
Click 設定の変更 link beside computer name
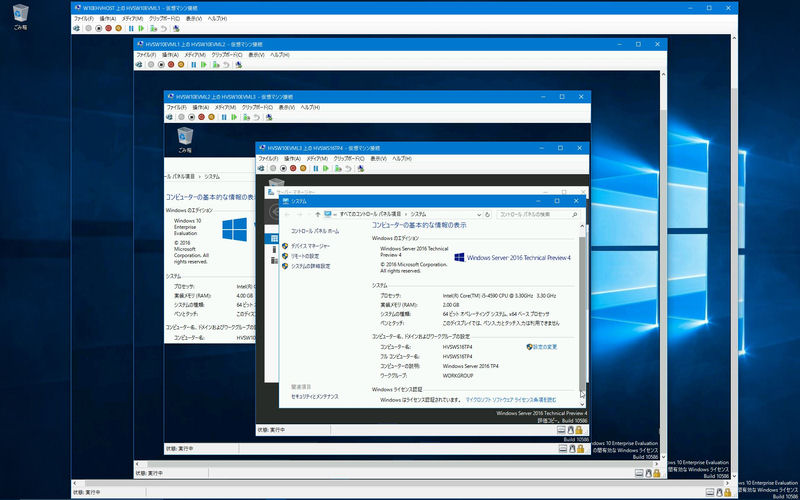point(545,347)
